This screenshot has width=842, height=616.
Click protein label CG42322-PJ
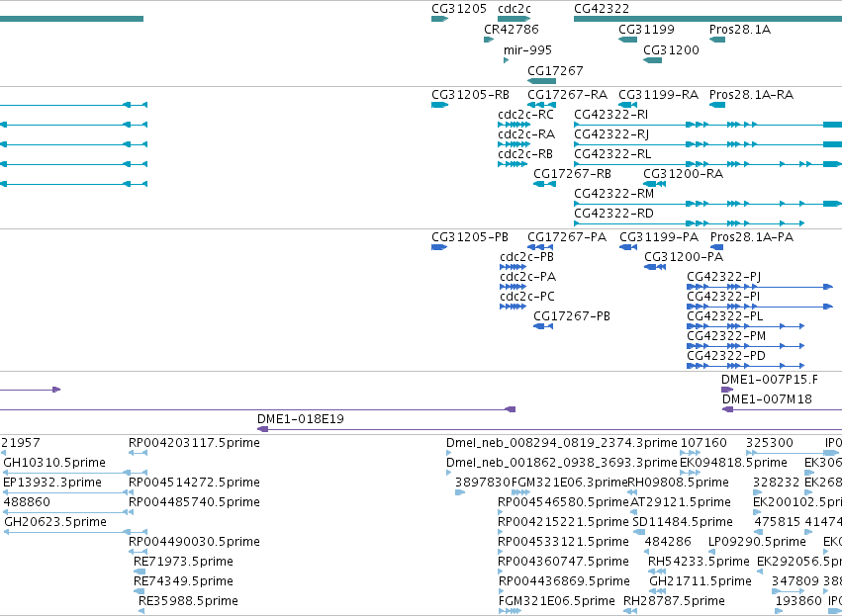724,278
